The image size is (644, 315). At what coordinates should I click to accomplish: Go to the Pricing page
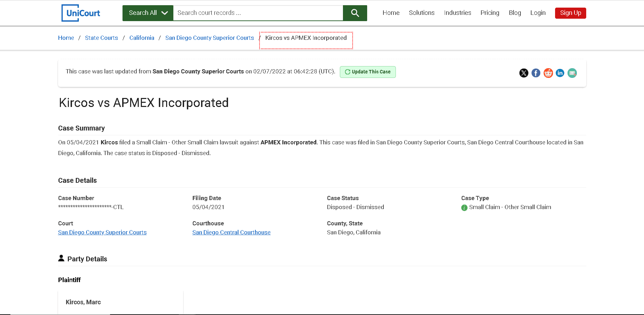click(490, 13)
